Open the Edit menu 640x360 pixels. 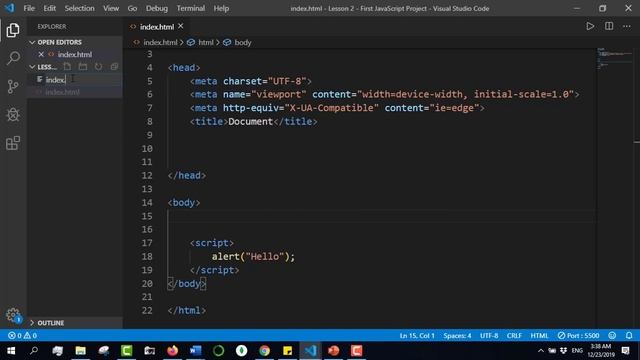(x=49, y=8)
